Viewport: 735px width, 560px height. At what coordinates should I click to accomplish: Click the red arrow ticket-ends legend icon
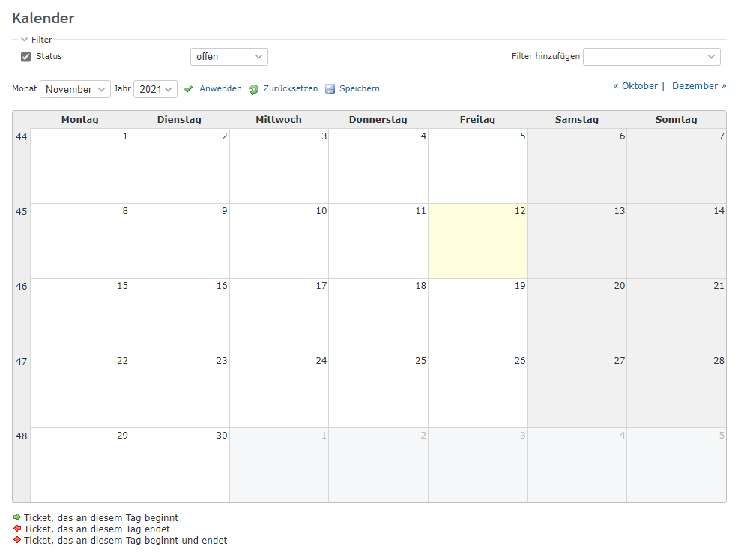click(x=17, y=529)
